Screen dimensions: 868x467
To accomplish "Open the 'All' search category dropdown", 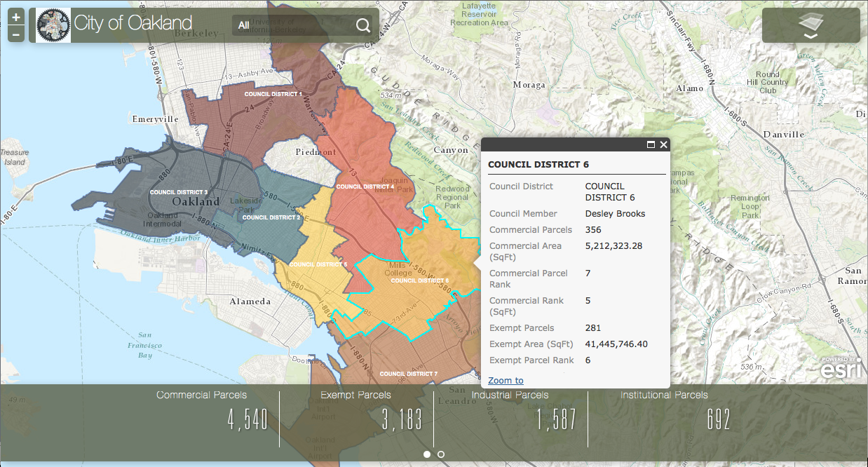I will 243,25.
